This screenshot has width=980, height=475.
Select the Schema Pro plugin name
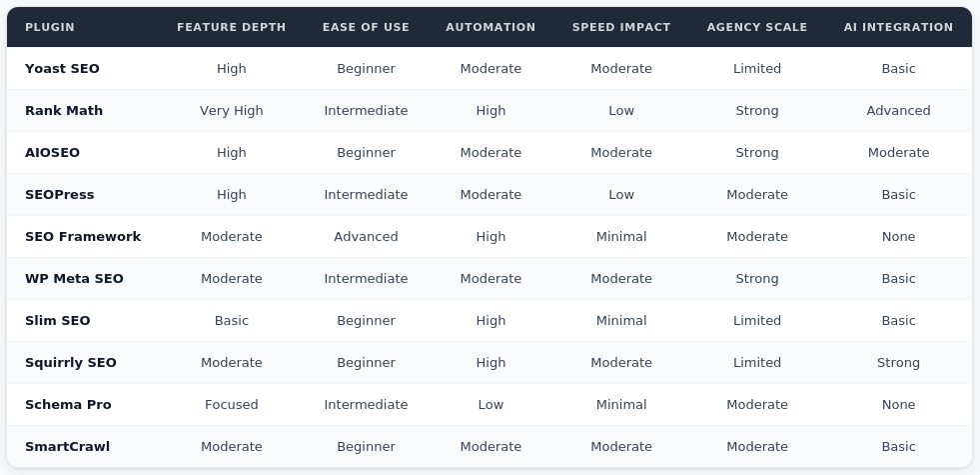[68, 404]
